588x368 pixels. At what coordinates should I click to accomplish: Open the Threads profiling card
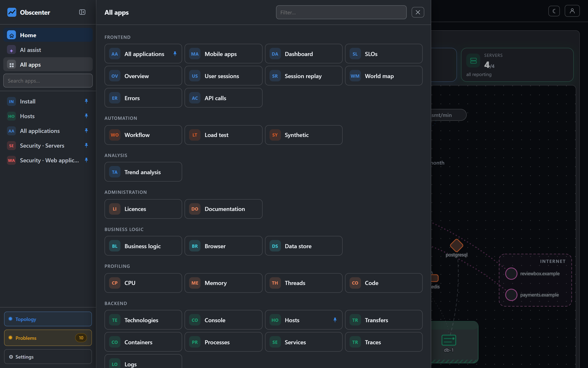(x=304, y=283)
